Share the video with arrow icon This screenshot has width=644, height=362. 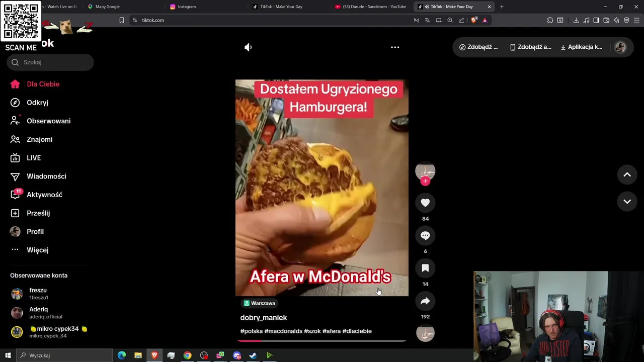point(425,301)
